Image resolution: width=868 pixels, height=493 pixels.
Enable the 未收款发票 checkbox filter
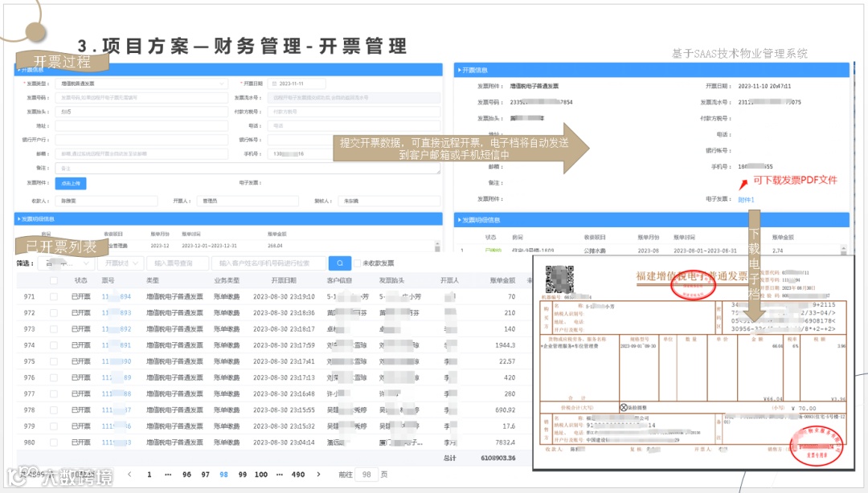coord(357,263)
